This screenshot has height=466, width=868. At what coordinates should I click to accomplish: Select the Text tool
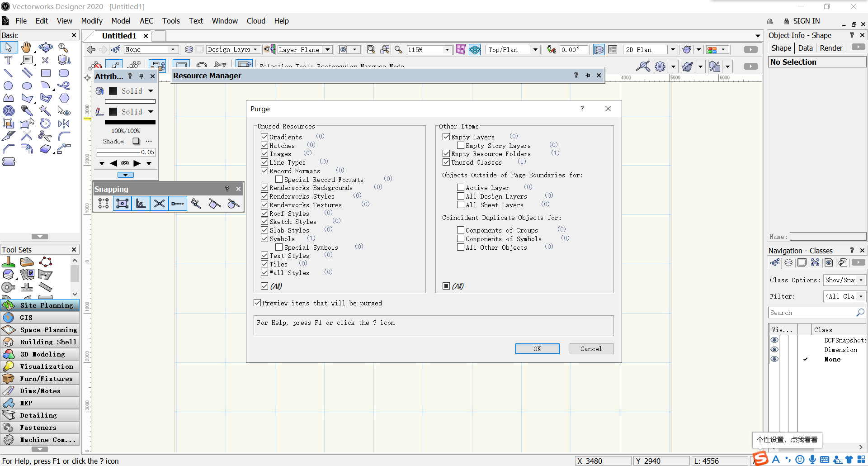[x=8, y=60]
